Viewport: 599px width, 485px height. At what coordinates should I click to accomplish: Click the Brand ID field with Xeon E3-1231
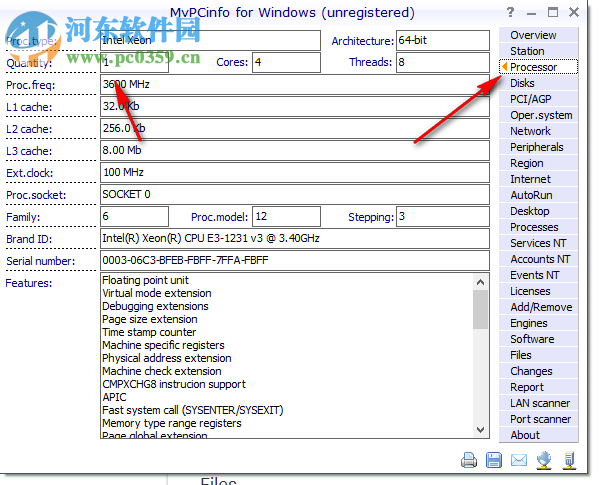coord(295,239)
